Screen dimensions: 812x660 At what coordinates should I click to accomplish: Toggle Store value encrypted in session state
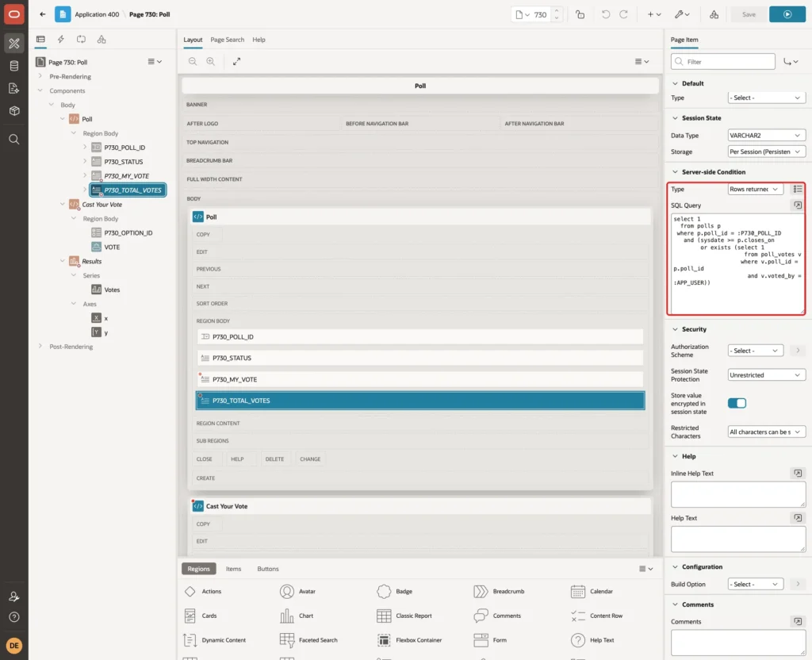(737, 403)
